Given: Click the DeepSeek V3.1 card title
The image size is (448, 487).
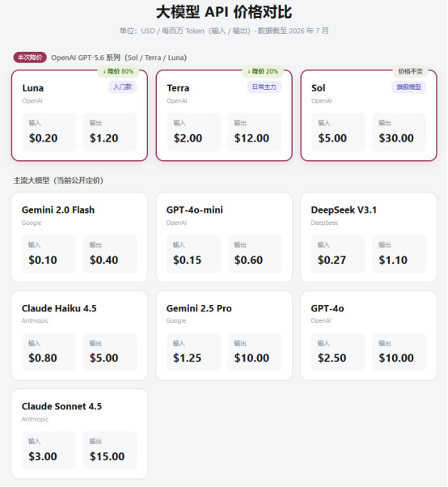Looking at the screenshot, I should [344, 210].
